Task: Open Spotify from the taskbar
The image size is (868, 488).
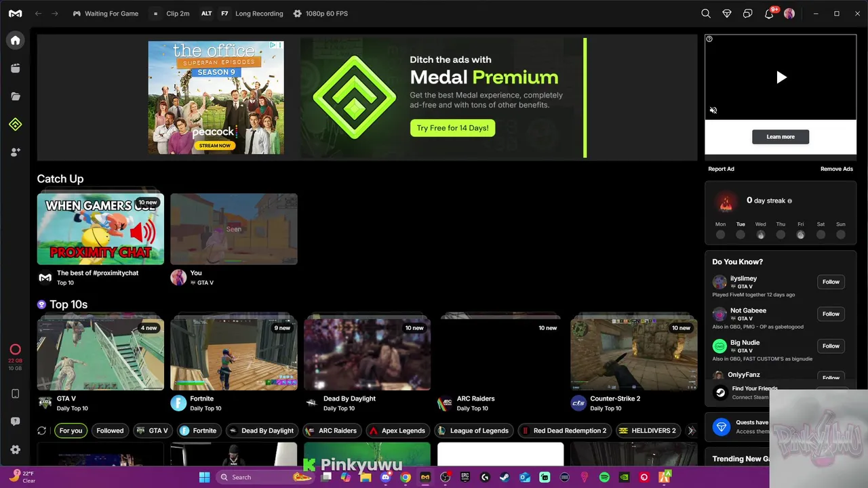Action: (604, 477)
